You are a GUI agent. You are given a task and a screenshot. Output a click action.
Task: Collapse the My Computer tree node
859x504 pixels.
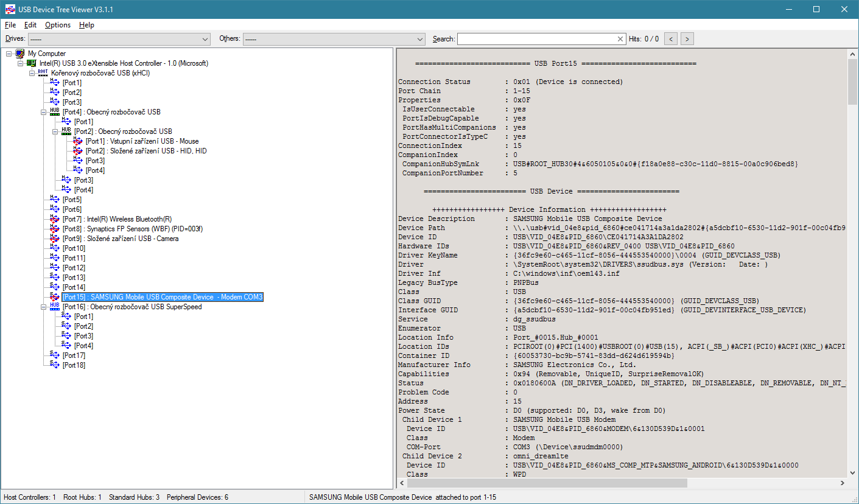9,54
